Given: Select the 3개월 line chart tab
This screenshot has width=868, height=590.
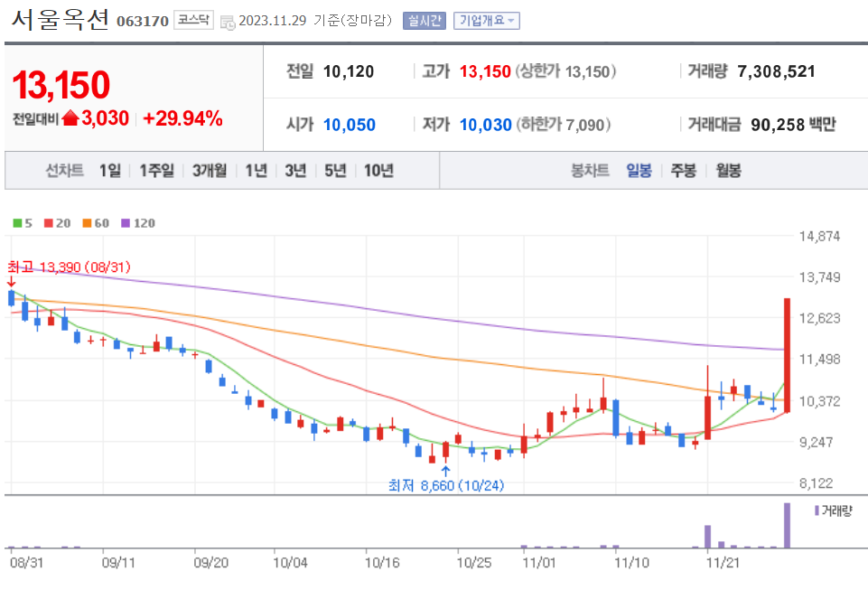Looking at the screenshot, I should click(210, 170).
